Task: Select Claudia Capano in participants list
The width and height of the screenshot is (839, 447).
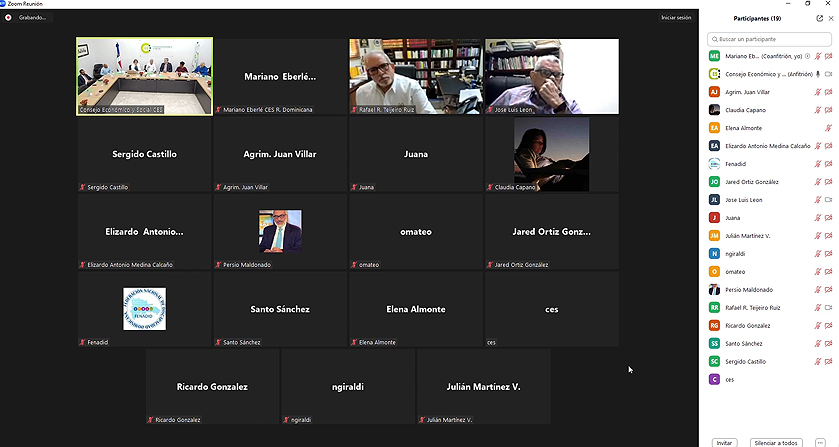Action: point(770,110)
